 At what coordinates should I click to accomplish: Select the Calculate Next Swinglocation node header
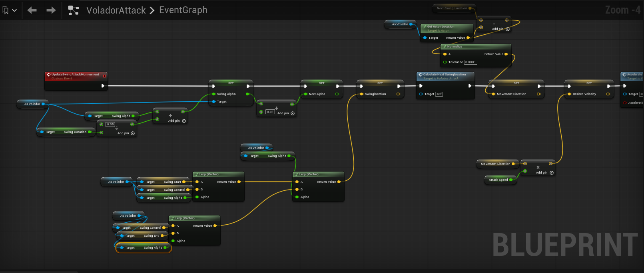coord(445,76)
